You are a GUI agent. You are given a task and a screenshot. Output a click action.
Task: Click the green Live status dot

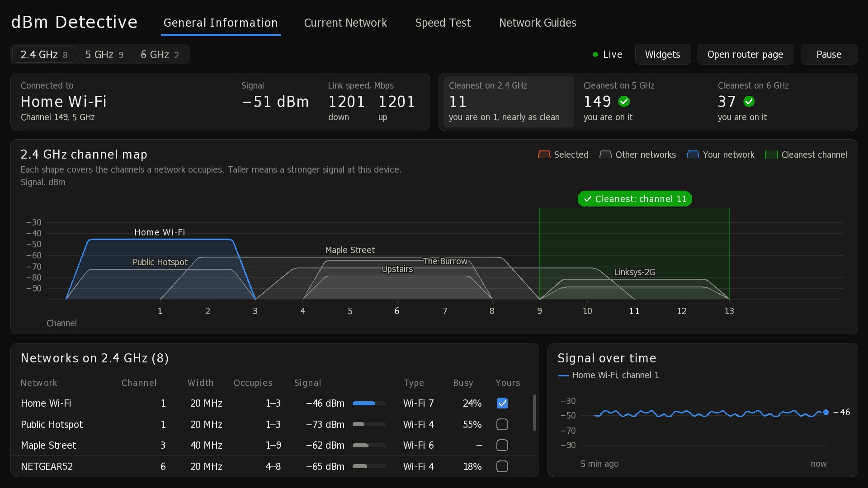[x=595, y=55]
